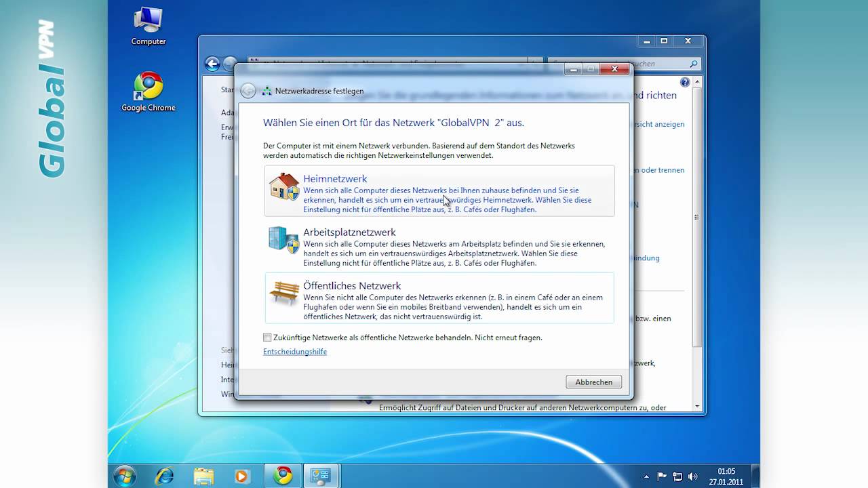Click the magnifier icon in Control Panel search
868x488 pixels.
coord(693,64)
